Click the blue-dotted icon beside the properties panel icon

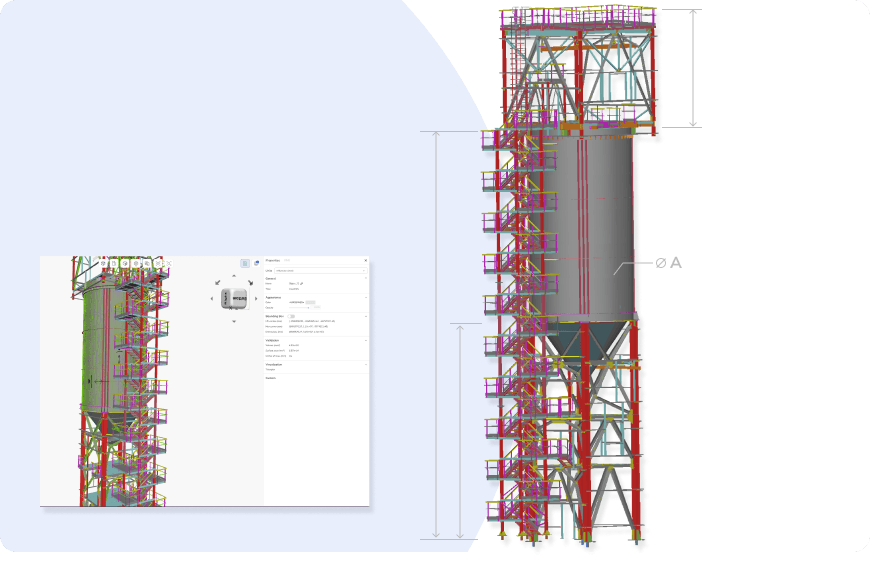point(256,263)
